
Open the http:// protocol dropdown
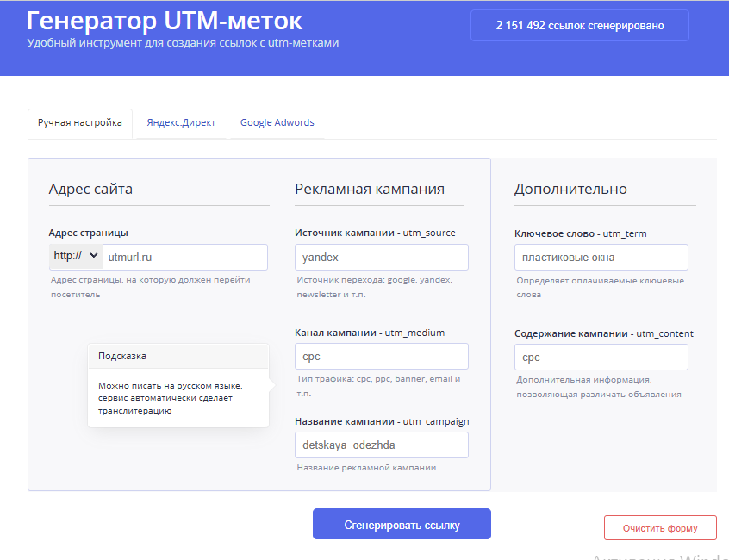(76, 257)
